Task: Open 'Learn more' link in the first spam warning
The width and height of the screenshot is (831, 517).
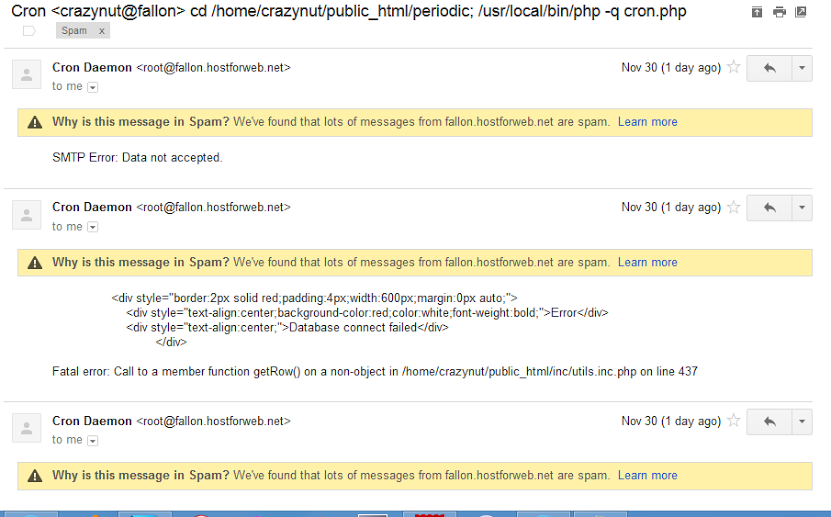Action: tap(648, 122)
